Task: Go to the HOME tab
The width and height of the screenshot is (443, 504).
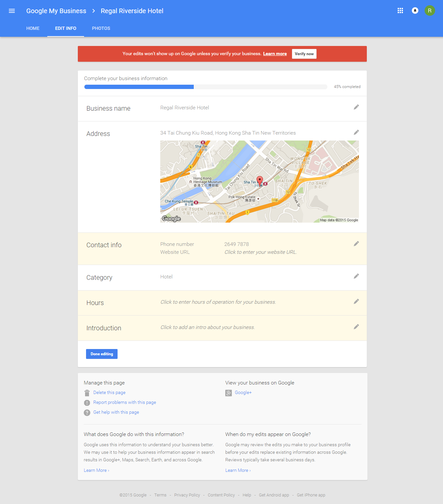Action: [33, 29]
